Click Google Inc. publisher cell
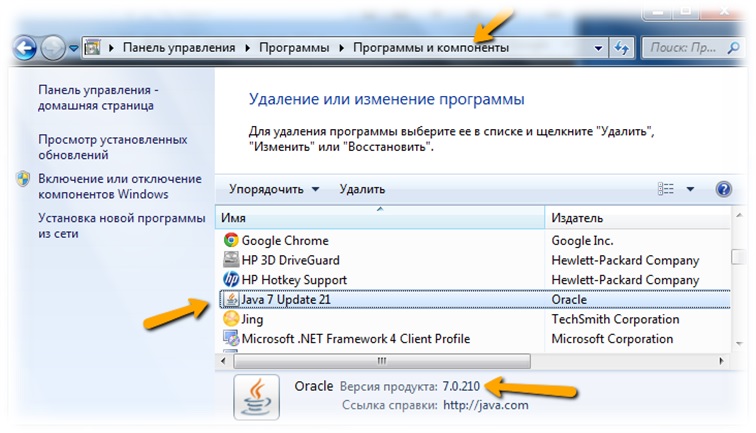Image resolution: width=756 pixels, height=433 pixels. point(582,240)
